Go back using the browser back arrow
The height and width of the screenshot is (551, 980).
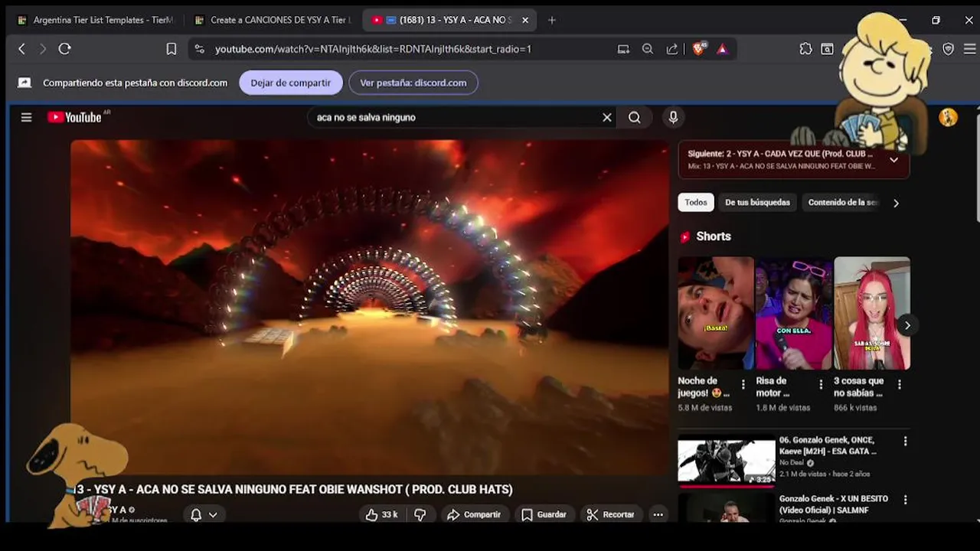pyautogui.click(x=21, y=49)
